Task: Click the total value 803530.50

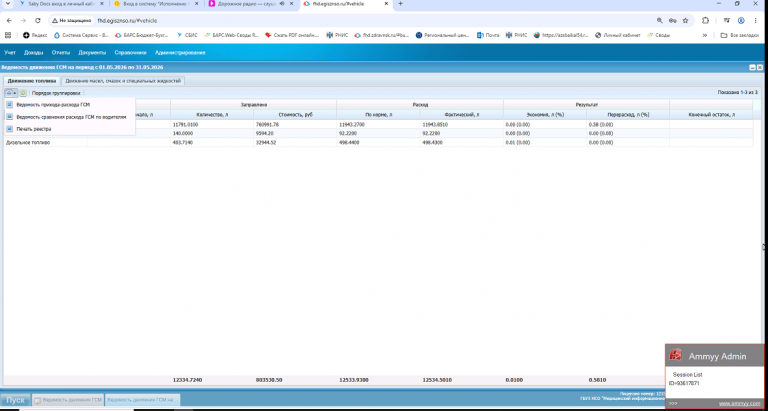Action: [x=268, y=380]
